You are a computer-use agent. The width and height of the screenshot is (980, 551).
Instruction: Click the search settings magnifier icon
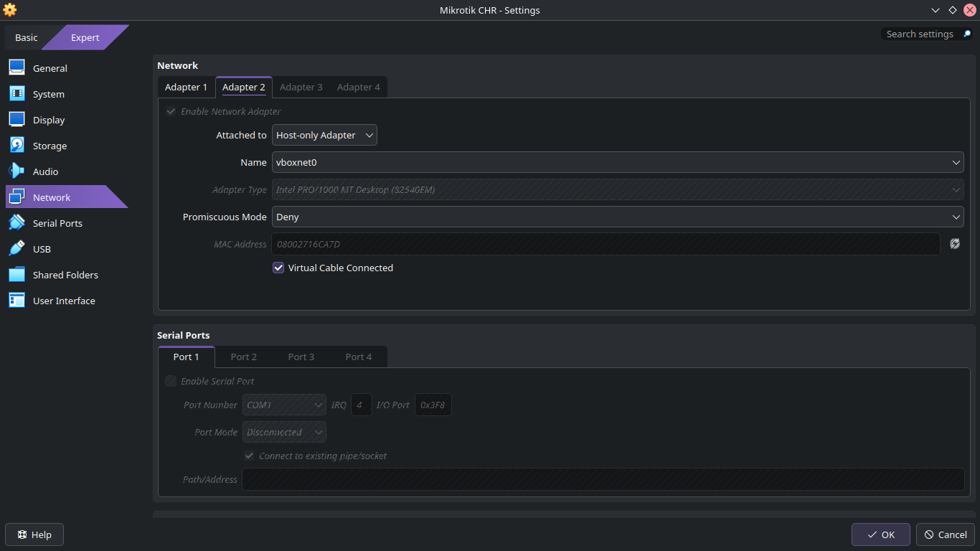[x=966, y=34]
